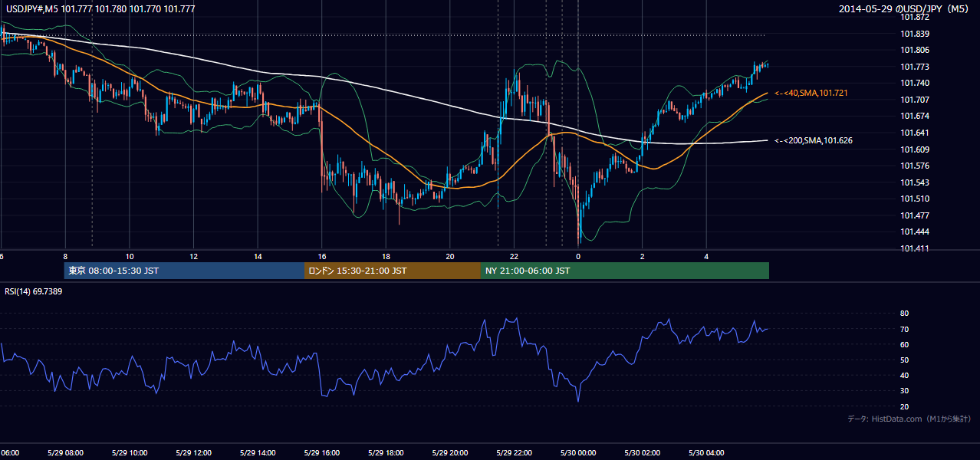Click the 5/30 04:00 time axis label

click(x=706, y=452)
